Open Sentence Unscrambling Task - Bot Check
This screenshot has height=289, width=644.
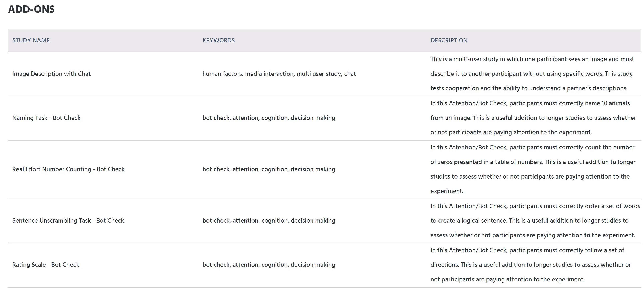pos(68,221)
